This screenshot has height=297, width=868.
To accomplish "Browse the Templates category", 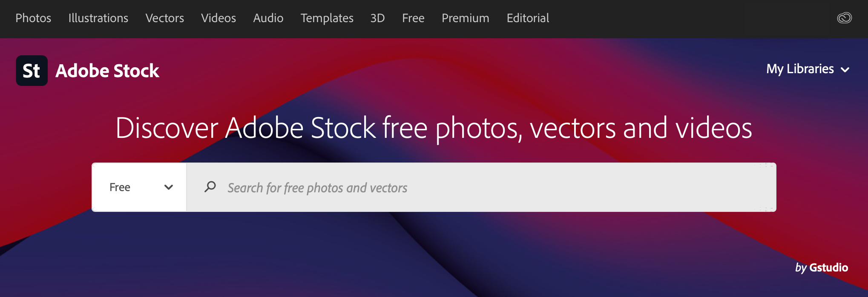I will [x=327, y=18].
